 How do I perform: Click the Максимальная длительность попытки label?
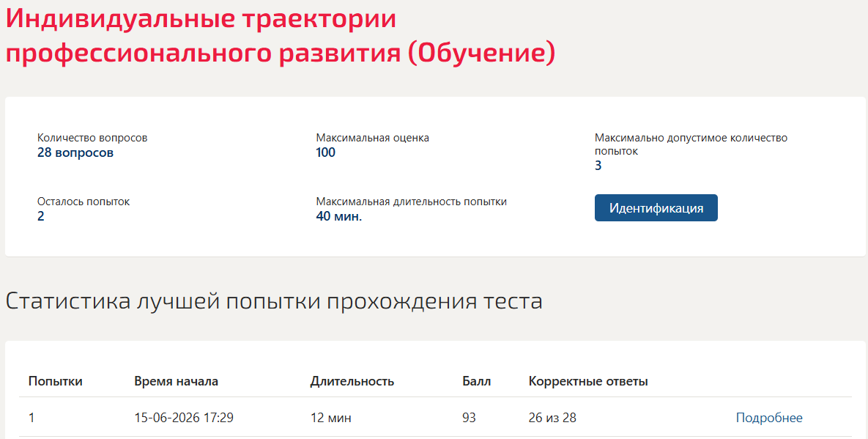(x=412, y=202)
